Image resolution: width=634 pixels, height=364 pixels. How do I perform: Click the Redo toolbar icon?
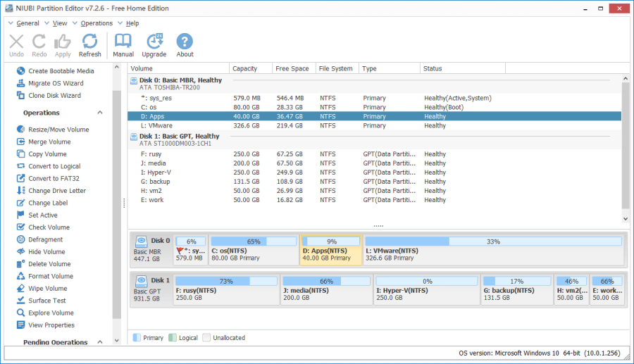tap(39, 46)
